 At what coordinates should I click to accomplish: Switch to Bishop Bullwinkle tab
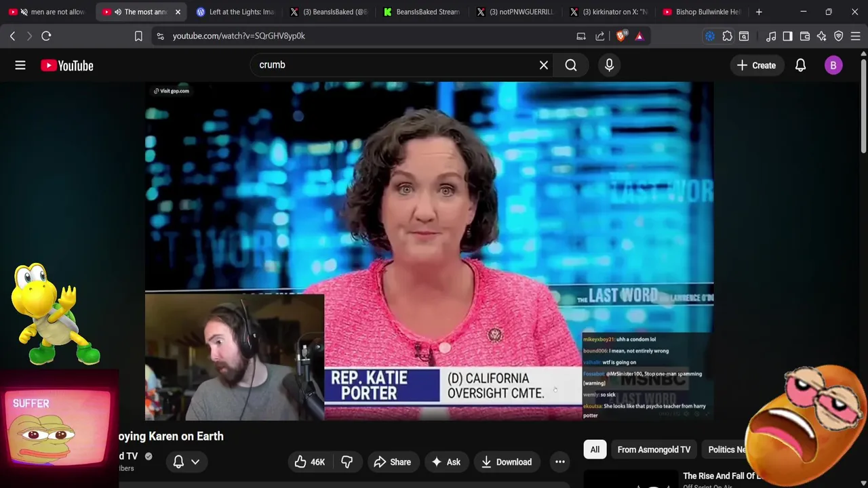point(702,12)
